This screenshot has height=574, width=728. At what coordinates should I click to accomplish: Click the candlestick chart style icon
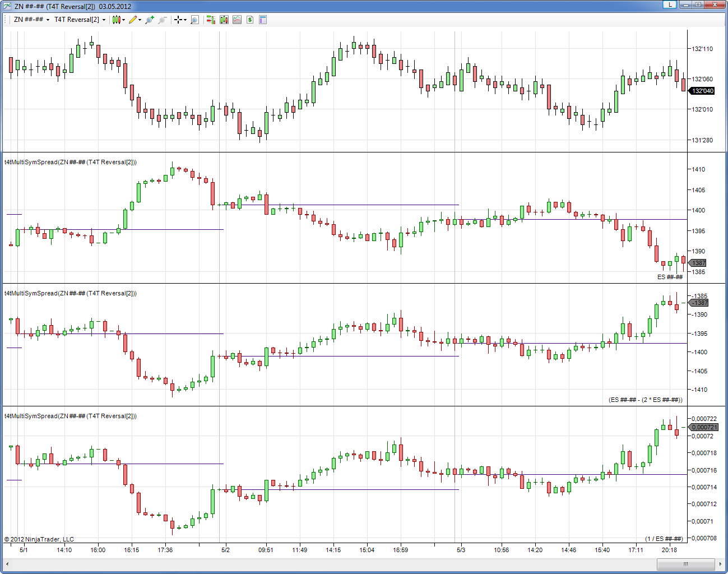(x=116, y=20)
